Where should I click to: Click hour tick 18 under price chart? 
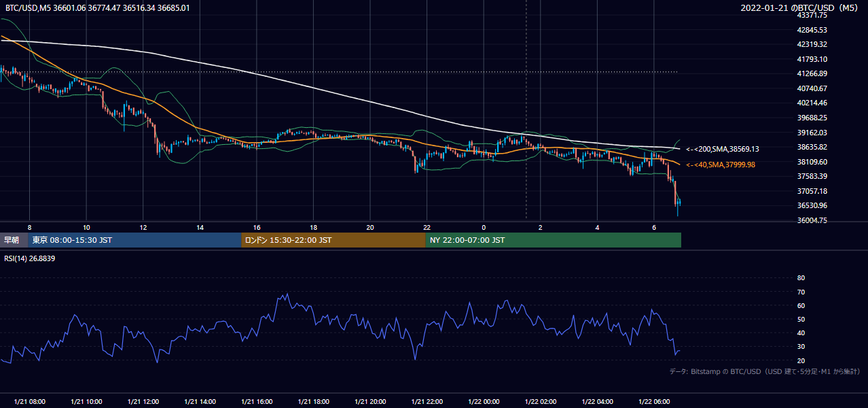point(313,226)
